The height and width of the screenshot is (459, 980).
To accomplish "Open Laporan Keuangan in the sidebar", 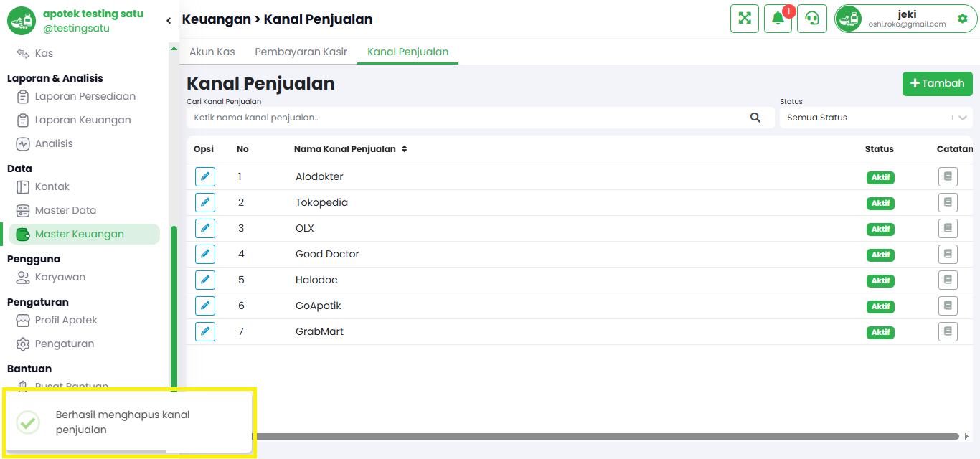I will [83, 120].
